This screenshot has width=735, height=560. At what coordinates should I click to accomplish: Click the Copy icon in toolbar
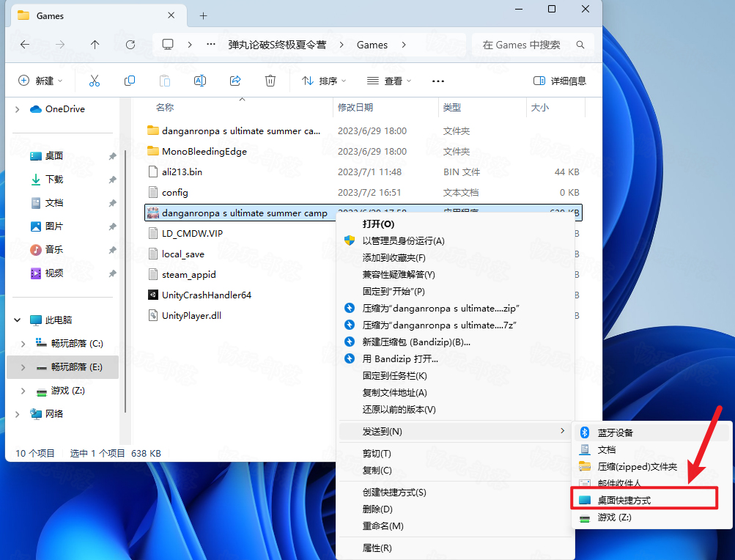pos(130,81)
